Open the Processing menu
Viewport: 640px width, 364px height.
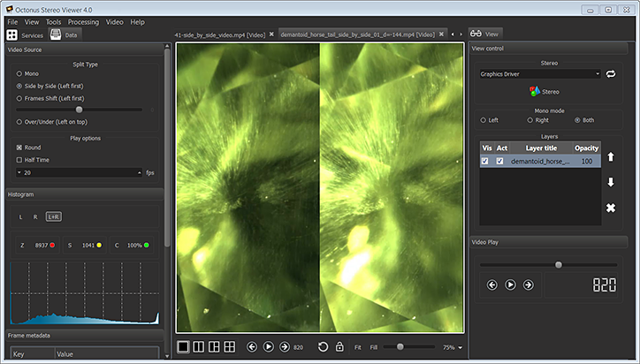tap(83, 21)
